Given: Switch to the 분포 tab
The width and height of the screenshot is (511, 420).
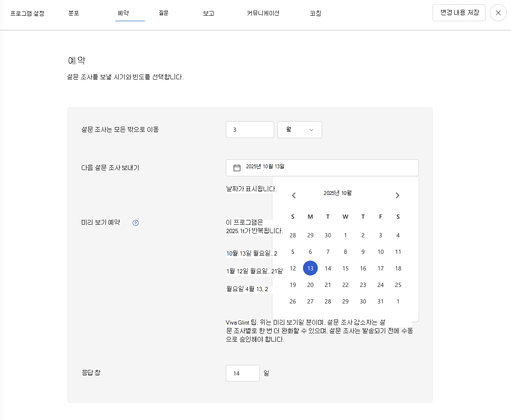Looking at the screenshot, I should pos(73,13).
